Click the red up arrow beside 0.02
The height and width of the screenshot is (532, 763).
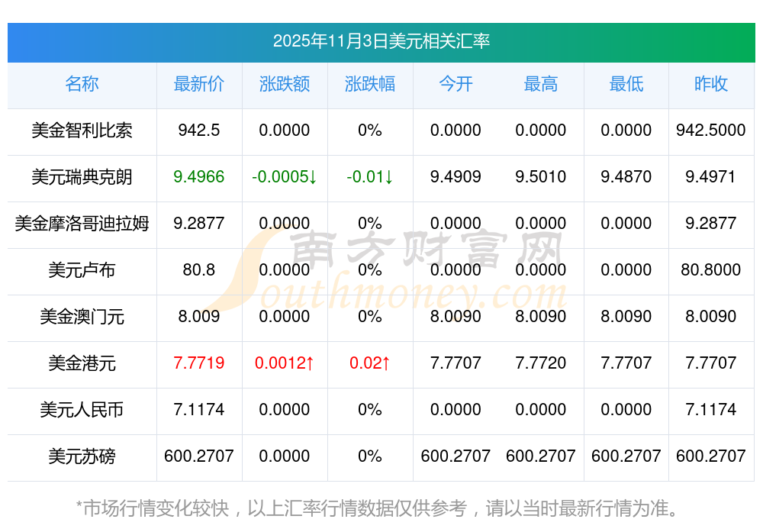[386, 363]
